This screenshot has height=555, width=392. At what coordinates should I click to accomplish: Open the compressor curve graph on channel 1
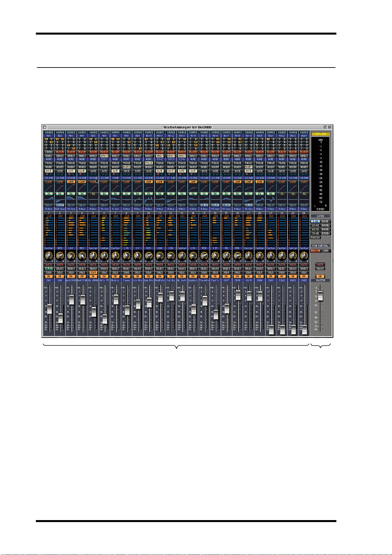click(x=49, y=188)
